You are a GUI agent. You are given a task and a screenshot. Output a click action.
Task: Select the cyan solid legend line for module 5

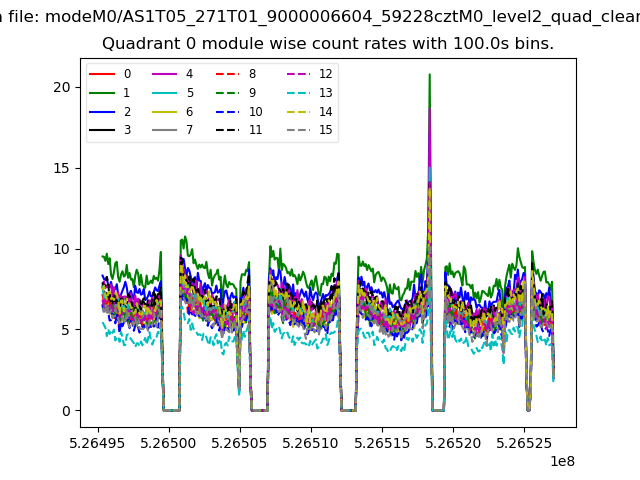click(165, 93)
